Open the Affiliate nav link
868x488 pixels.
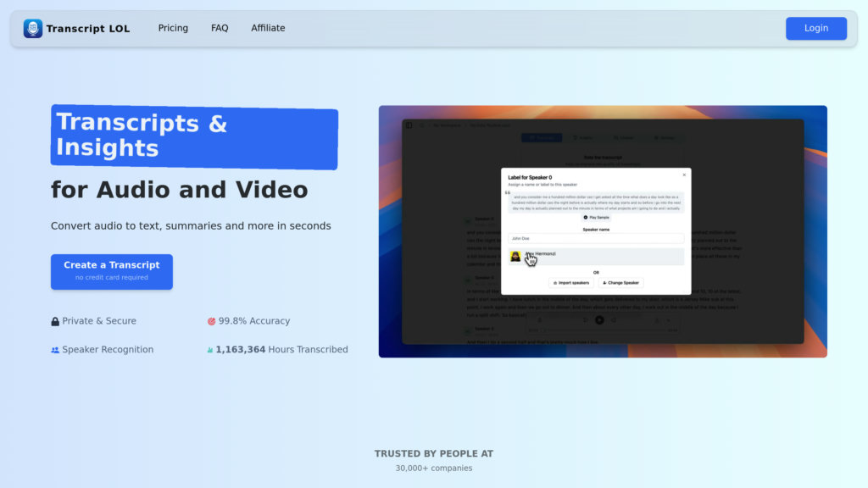[x=268, y=28]
